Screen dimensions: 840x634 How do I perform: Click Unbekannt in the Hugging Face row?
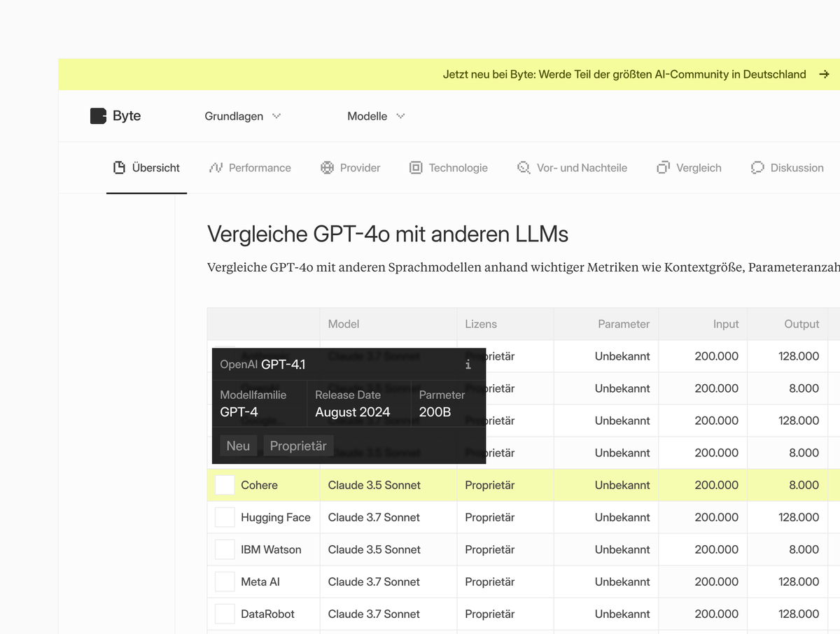point(622,517)
